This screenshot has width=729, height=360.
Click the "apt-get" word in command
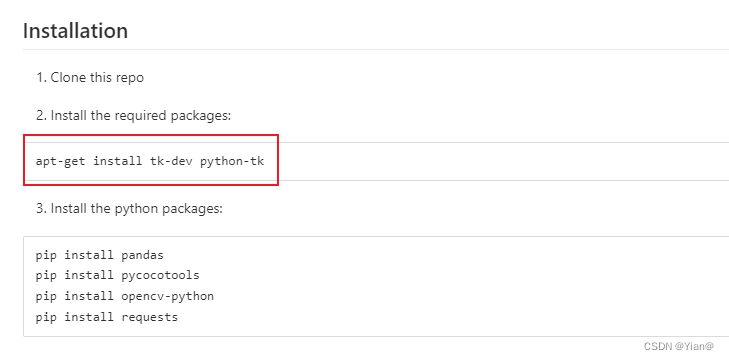60,161
